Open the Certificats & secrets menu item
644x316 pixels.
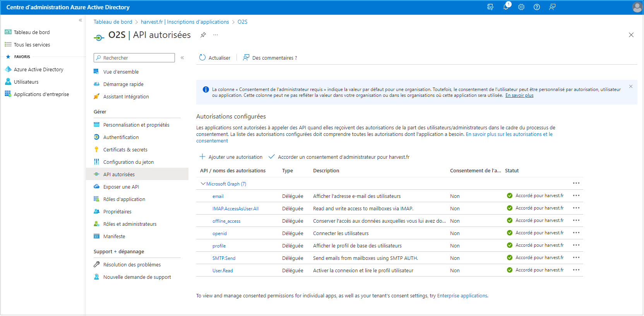(125, 149)
